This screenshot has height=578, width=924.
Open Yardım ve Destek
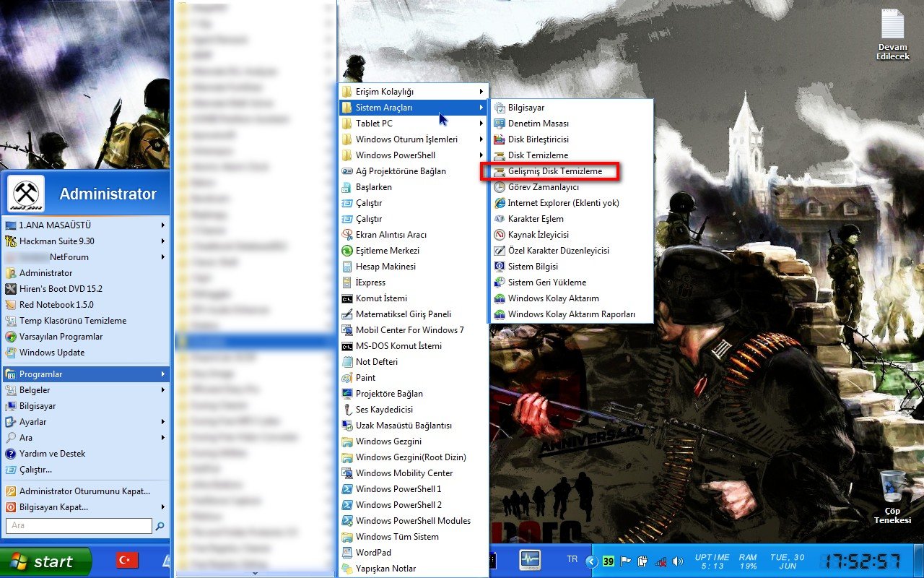coord(86,454)
